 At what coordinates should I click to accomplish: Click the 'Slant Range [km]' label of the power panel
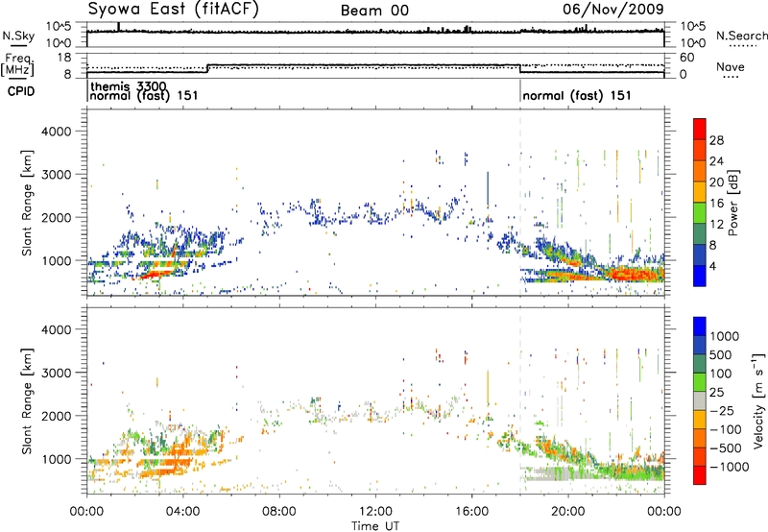27,203
